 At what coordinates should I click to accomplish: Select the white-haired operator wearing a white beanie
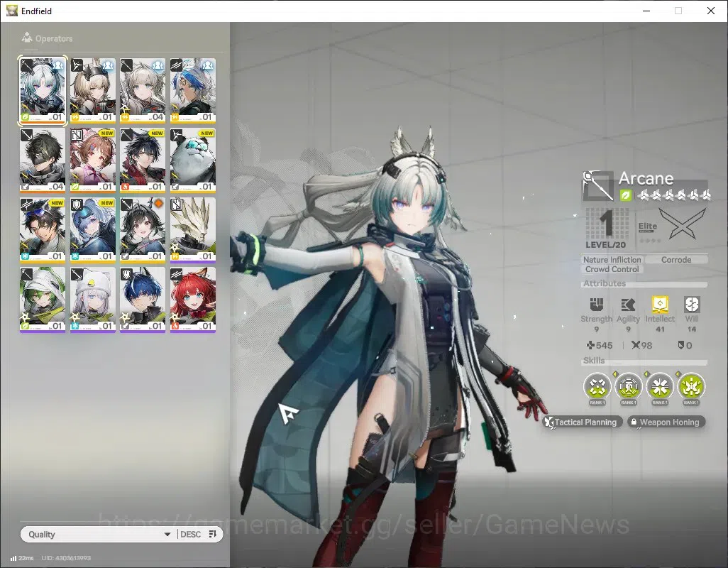[93, 300]
